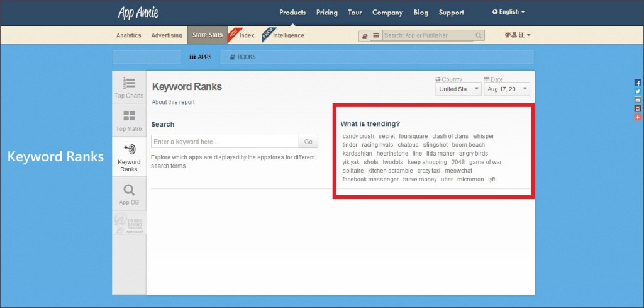Viewport: 644px width, 308px height.
Task: Click the 'About this report' link
Action: coord(174,102)
